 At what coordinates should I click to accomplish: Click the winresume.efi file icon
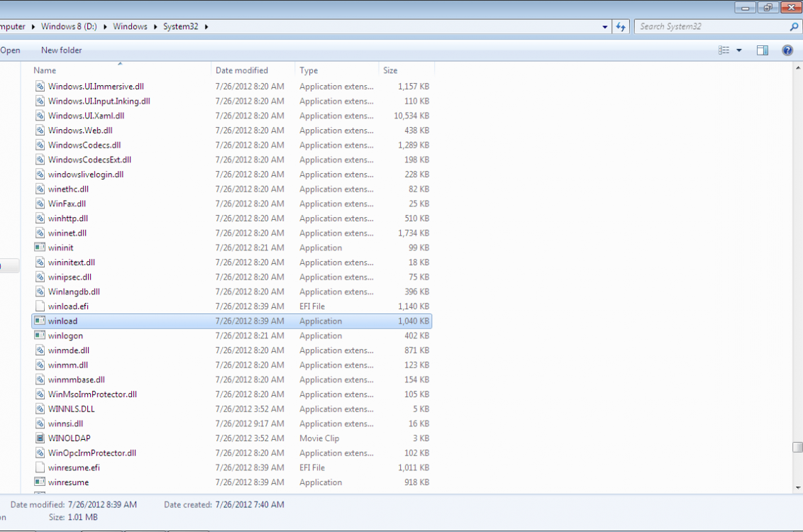click(x=39, y=467)
